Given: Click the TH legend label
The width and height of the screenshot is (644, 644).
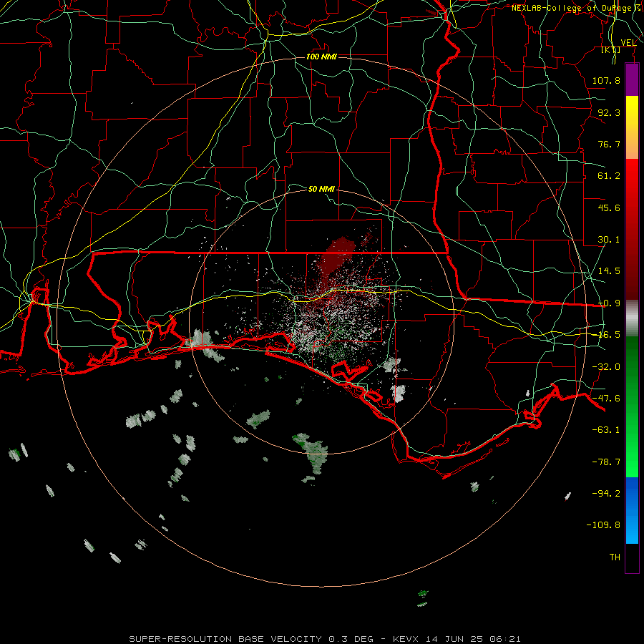Looking at the screenshot, I should [x=615, y=557].
